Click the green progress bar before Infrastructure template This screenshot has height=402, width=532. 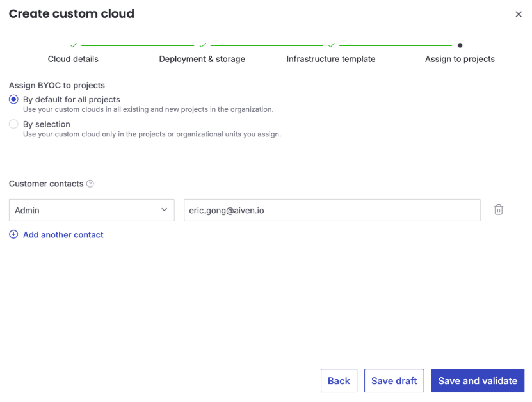pyautogui.click(x=267, y=45)
